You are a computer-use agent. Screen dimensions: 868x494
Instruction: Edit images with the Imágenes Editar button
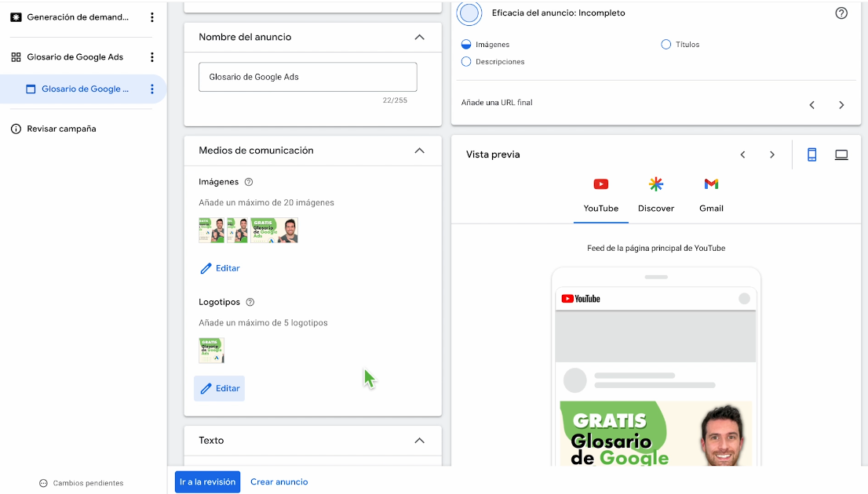coord(220,268)
